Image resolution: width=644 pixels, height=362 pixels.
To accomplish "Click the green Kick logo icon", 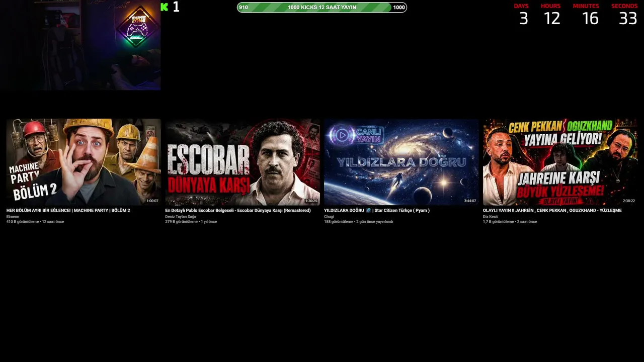I will pyautogui.click(x=164, y=7).
